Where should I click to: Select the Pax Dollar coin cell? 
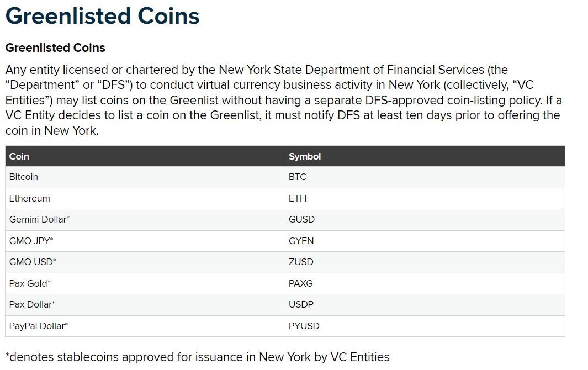[x=32, y=304]
